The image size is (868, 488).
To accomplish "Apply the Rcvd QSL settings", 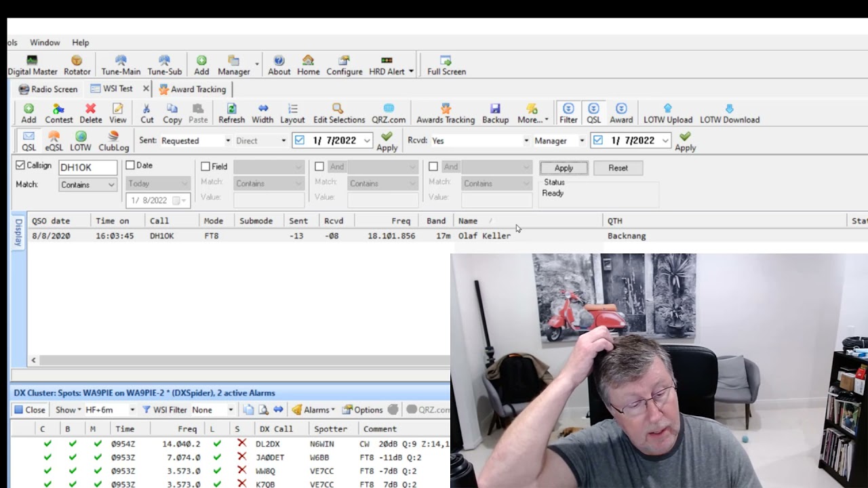I will click(685, 142).
